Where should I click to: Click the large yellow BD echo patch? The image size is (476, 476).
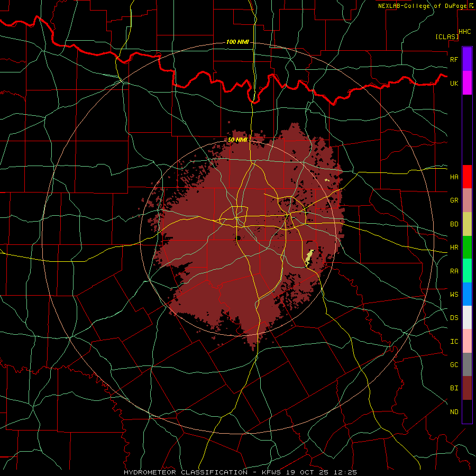tap(309, 257)
